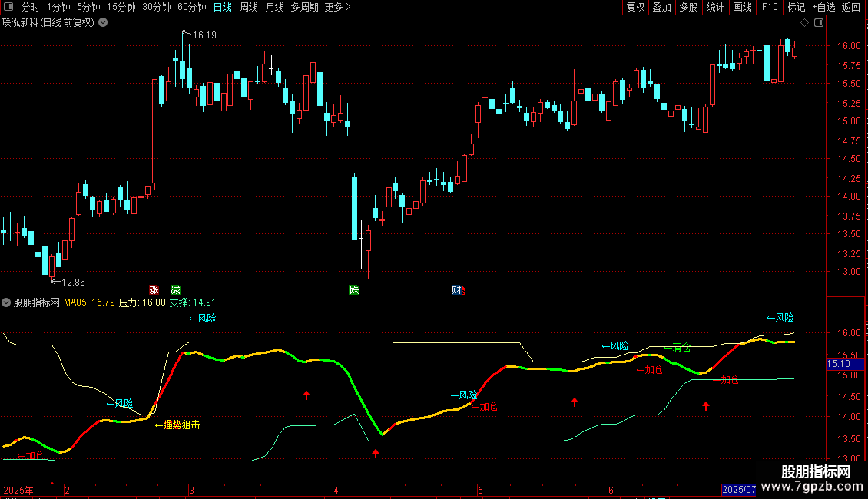Click the 股朋指标网 indicator name label

[37, 302]
